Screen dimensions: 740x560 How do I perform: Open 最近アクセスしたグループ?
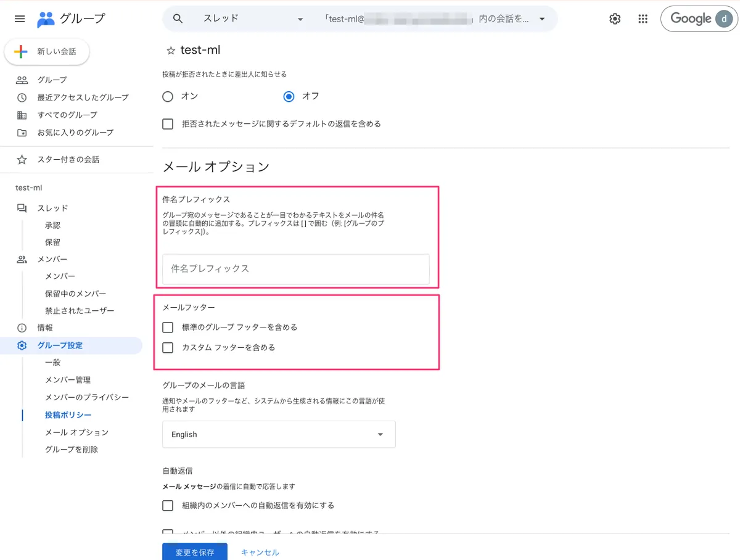point(83,97)
